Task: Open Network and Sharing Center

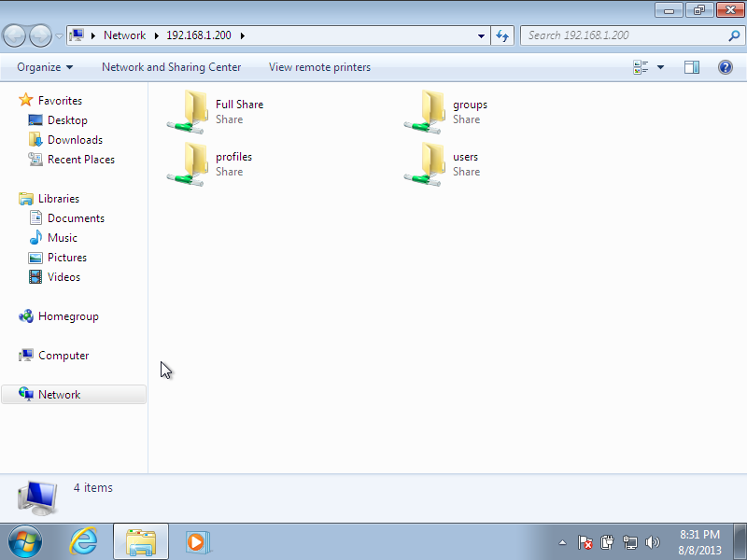Action: pos(172,67)
